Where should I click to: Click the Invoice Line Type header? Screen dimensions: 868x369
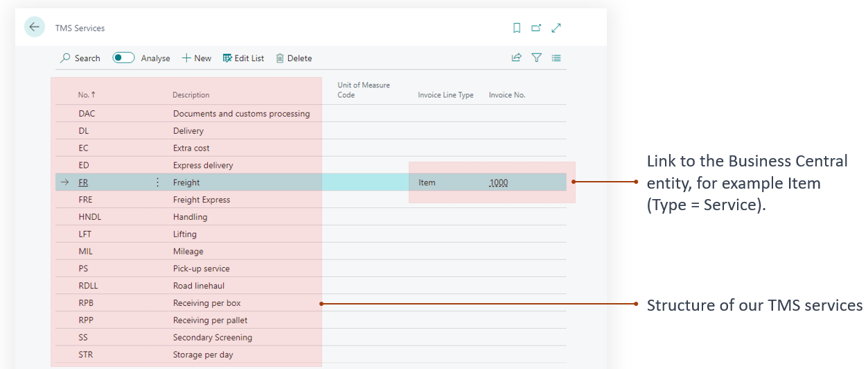[x=445, y=95]
